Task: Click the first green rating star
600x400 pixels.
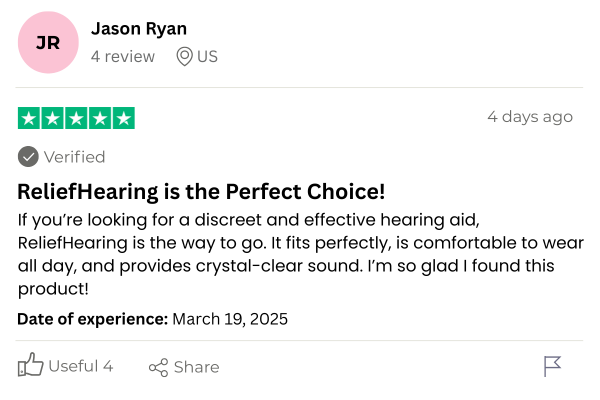Action: [29, 118]
